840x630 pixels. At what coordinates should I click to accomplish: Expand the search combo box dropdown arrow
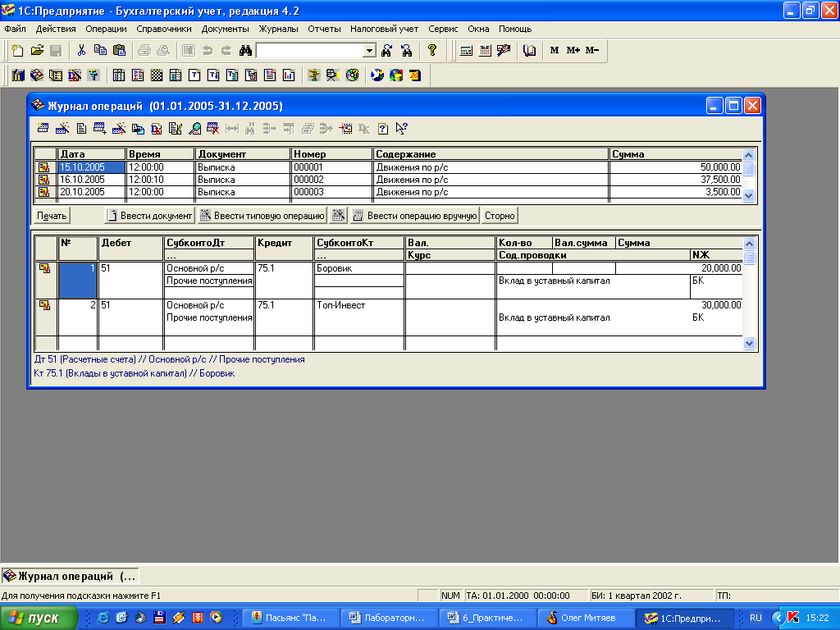pos(370,50)
